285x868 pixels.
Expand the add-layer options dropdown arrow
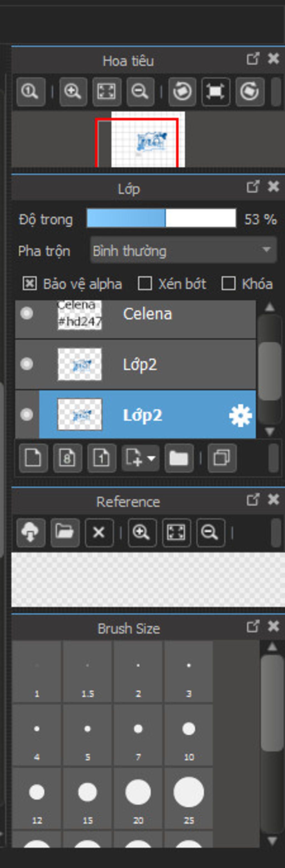(x=151, y=458)
